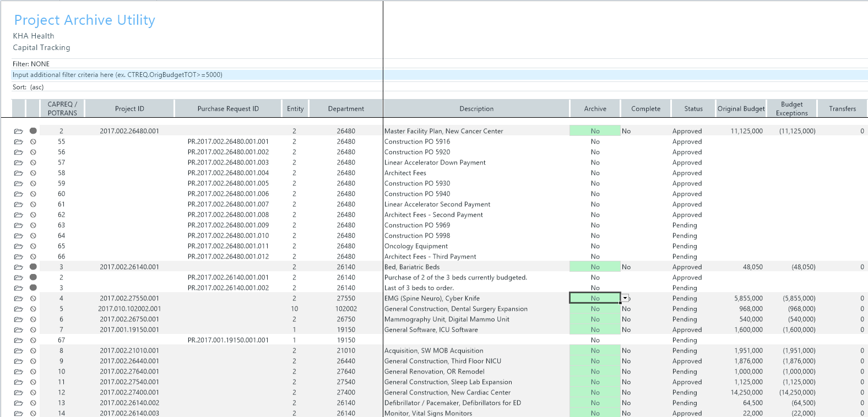Click the Transfers column header
Screen dimensions: 868x417
click(x=842, y=109)
